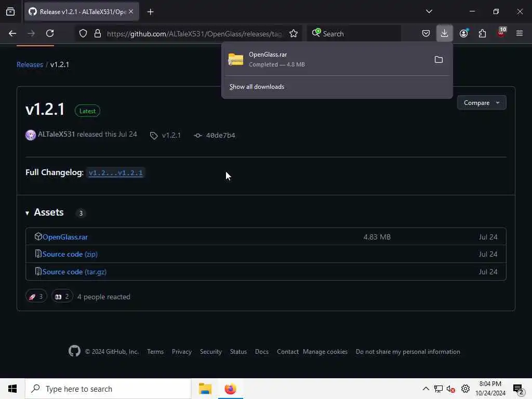Screen dimensions: 532x399
Task: Click Firefox taskbar icon
Action: (230, 389)
